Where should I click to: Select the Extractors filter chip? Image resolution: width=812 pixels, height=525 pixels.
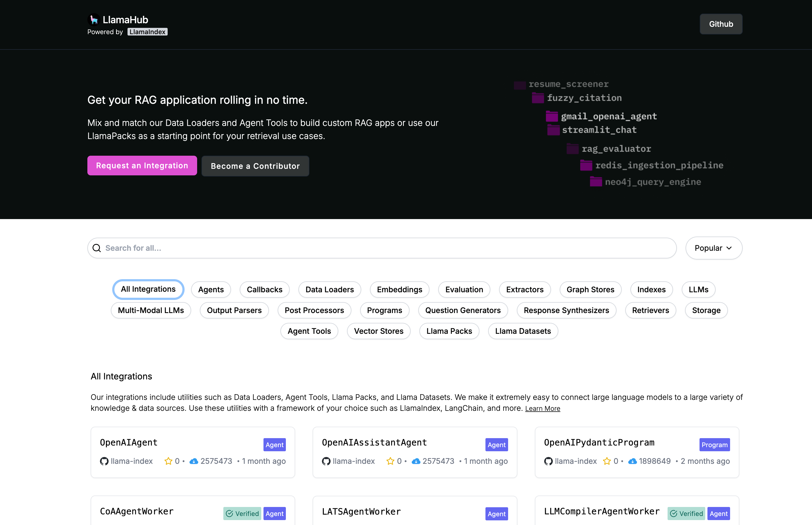525,290
